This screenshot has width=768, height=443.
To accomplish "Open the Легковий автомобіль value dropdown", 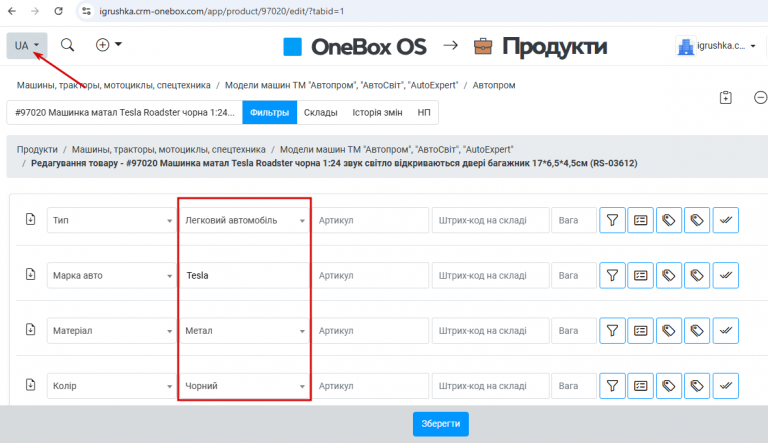I will [244, 220].
